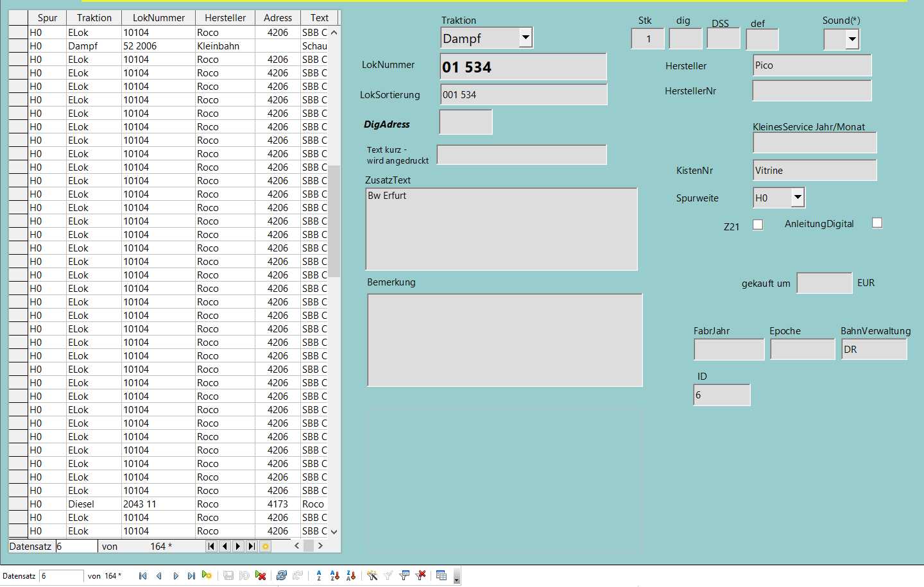Show data source as table

coord(441,575)
